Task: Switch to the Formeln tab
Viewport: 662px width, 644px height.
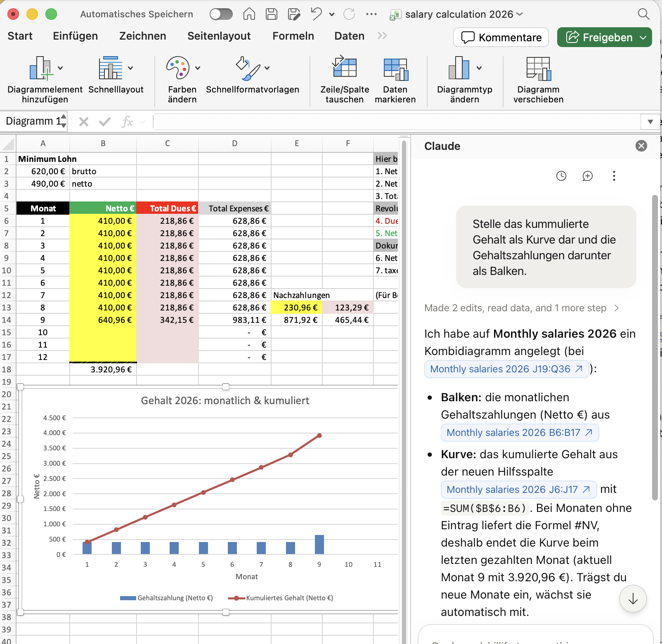Action: tap(293, 36)
